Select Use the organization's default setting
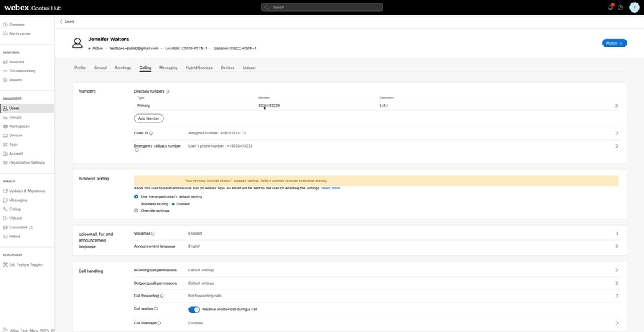This screenshot has width=644, height=332. [136, 196]
